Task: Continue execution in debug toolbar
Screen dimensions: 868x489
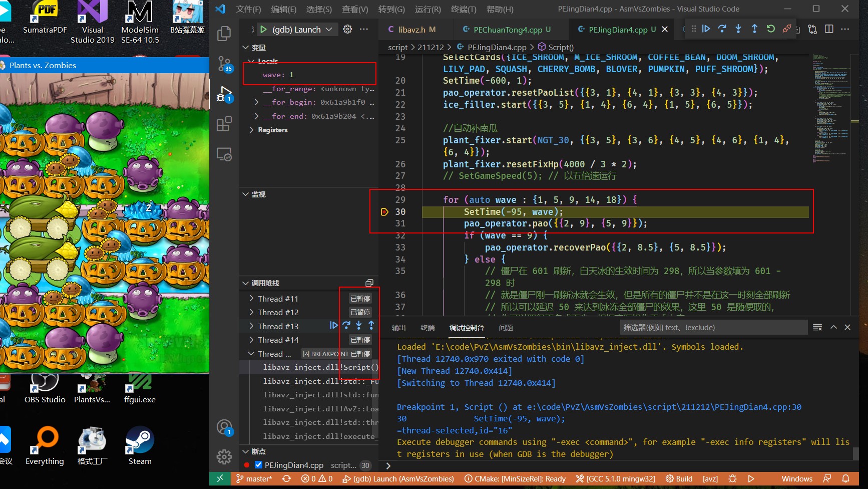Action: 706,29
